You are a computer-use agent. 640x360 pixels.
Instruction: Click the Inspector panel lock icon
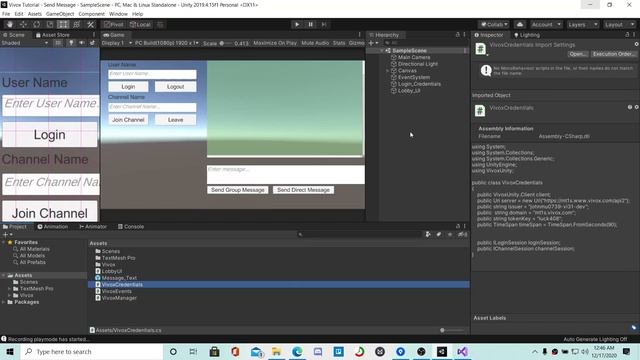click(627, 35)
